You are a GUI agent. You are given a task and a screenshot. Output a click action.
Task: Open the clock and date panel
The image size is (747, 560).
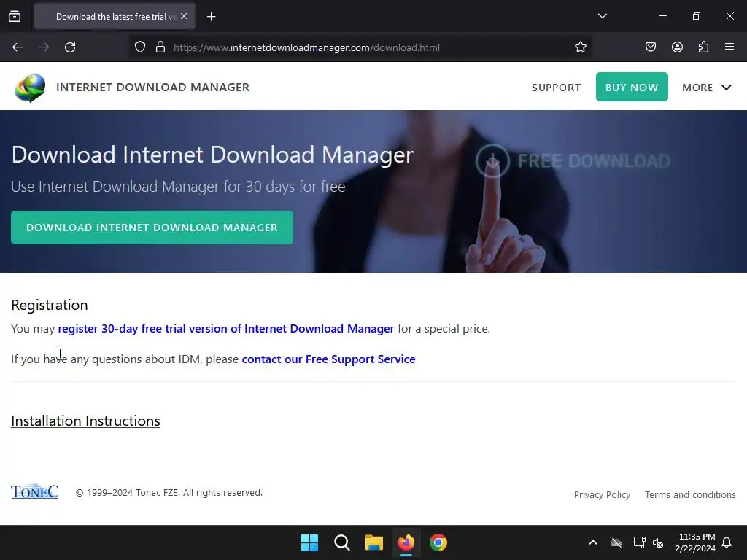[695, 542]
